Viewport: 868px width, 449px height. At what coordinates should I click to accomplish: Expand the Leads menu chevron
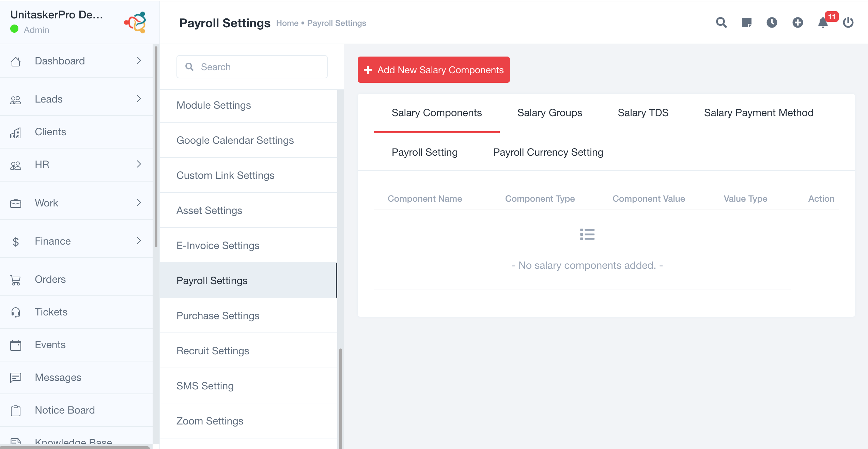click(139, 99)
